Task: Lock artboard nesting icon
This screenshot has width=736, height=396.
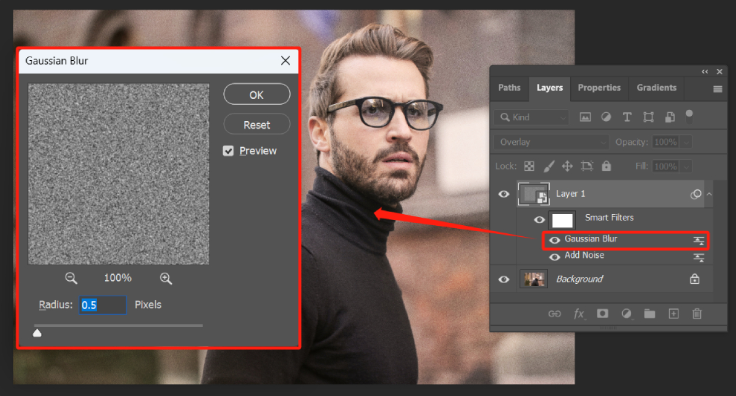Action: [x=587, y=166]
